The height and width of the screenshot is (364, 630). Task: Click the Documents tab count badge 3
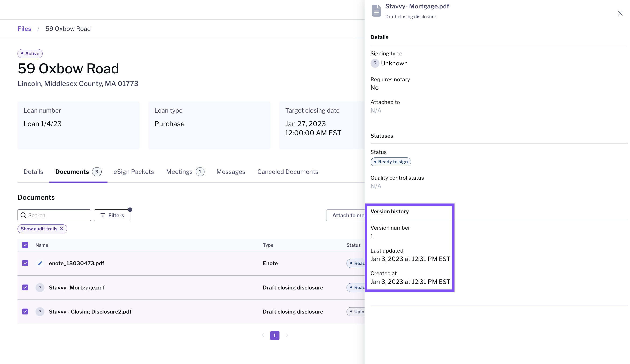pos(97,172)
